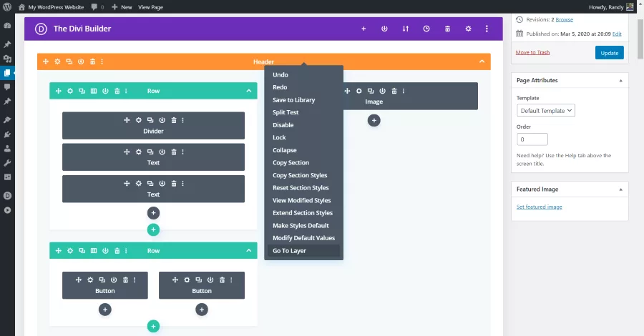Duplicate the Divider module

click(150, 120)
